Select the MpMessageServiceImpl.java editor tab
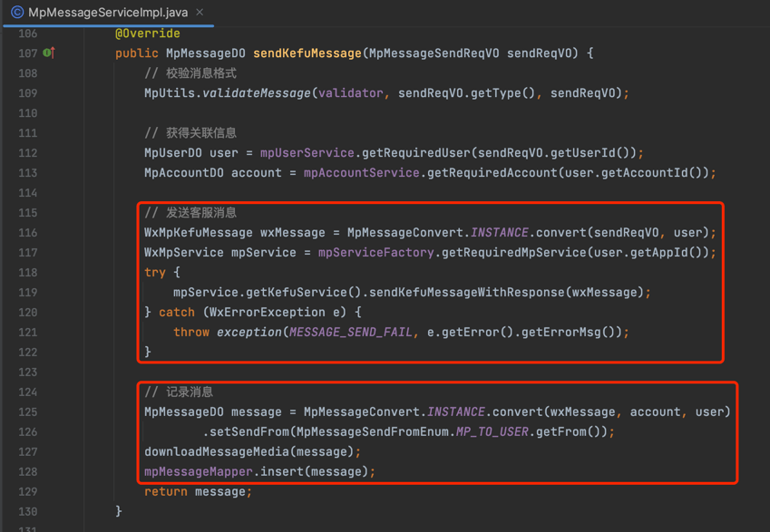 coord(107,13)
